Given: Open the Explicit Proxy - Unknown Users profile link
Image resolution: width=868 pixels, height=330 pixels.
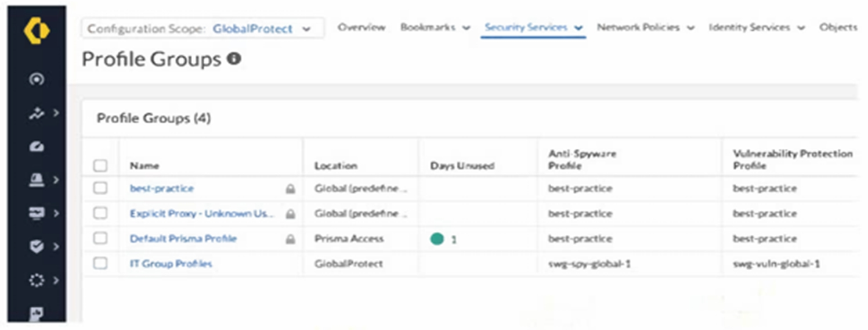Looking at the screenshot, I should coord(201,213).
